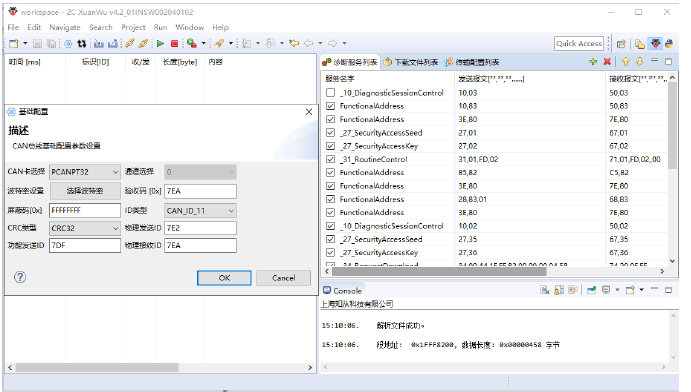Viewport: 691px width, 392px height.
Task: Switch to the 下载文件列表 tab
Action: (x=412, y=62)
